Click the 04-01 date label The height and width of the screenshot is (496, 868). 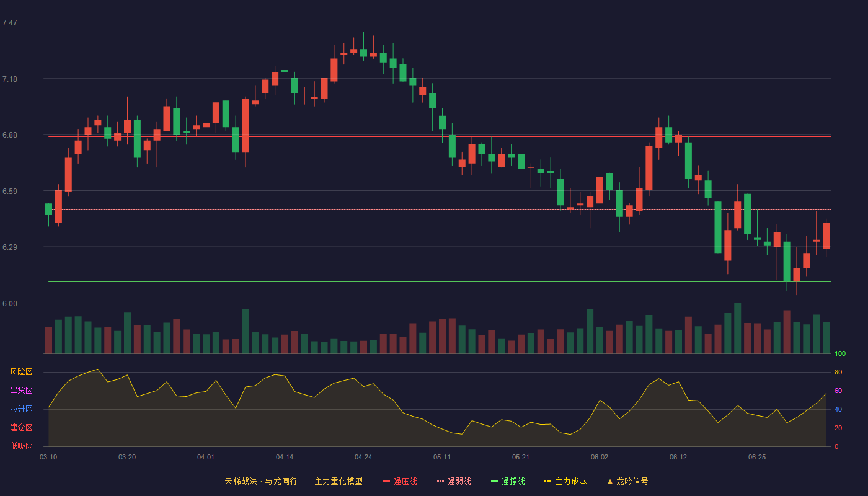[206, 457]
